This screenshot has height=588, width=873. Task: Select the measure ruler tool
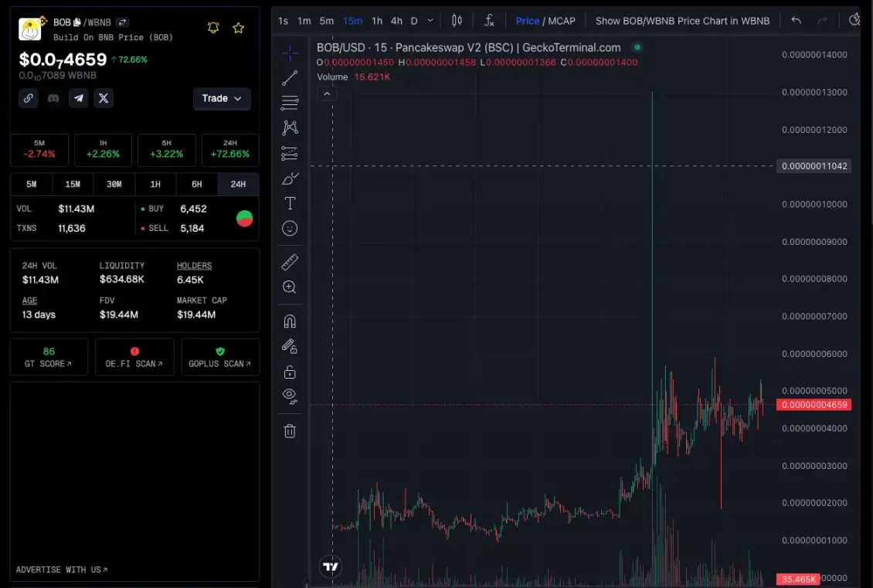(290, 261)
